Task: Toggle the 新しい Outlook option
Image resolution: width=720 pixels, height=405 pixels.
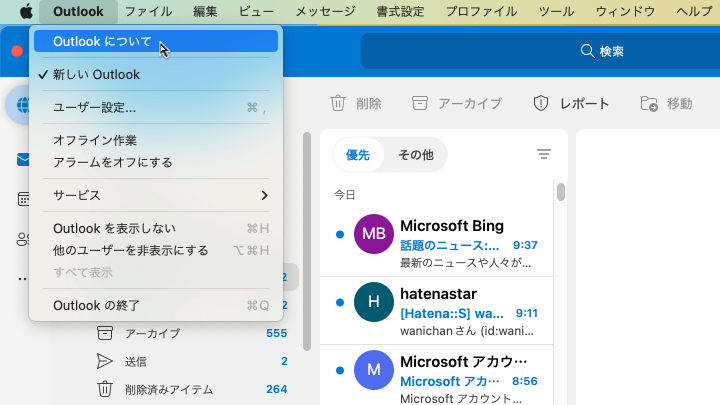Action: coord(156,74)
